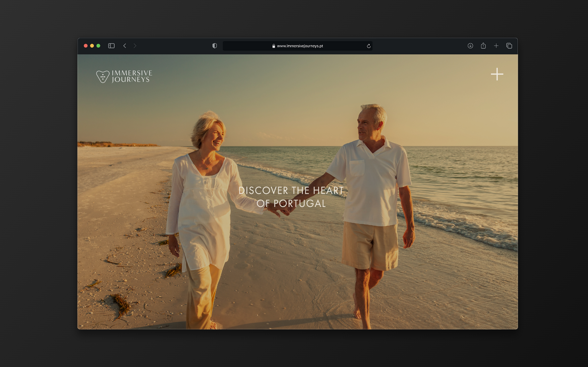This screenshot has width=588, height=367.
Task: Expand the website's plus menu
Action: click(497, 74)
